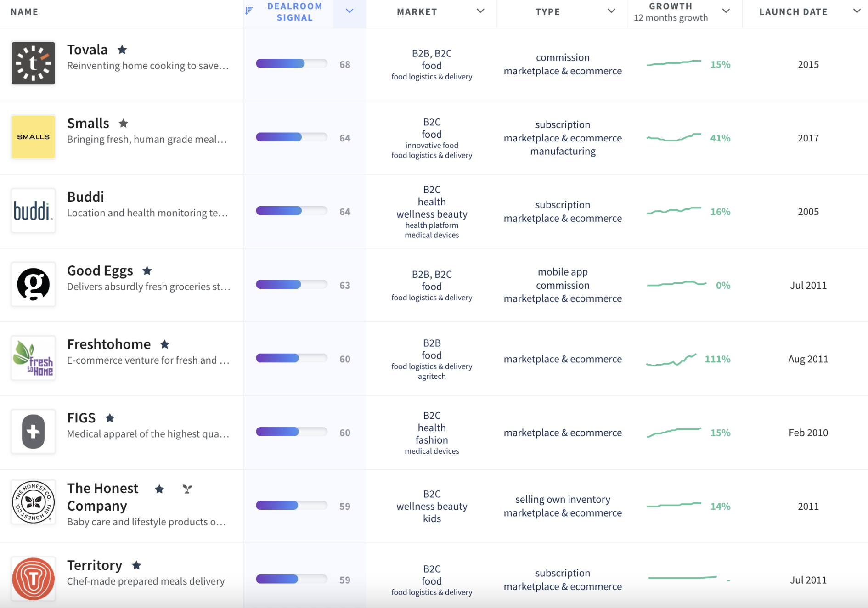
Task: Click Smalls' growth sparkline chart
Action: click(x=674, y=137)
